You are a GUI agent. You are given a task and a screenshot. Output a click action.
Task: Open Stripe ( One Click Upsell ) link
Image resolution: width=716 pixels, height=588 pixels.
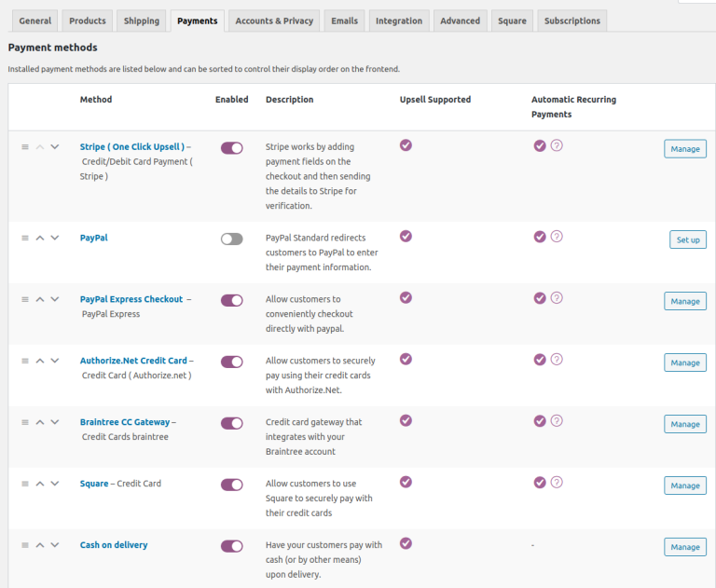(x=132, y=147)
